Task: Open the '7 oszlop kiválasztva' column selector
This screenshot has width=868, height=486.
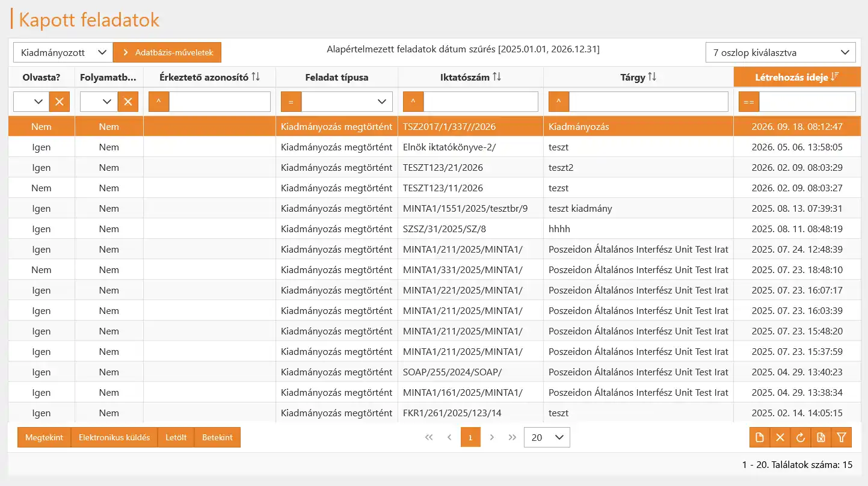Action: tap(780, 52)
